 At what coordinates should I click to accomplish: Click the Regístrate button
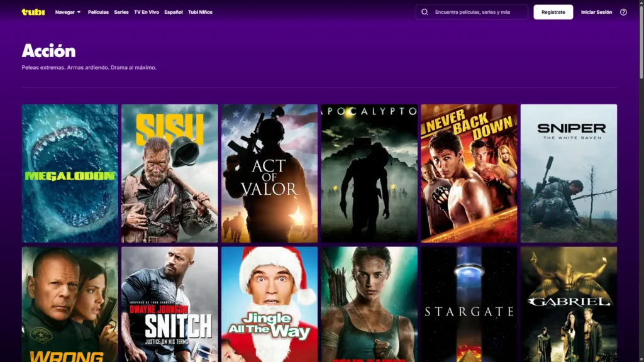[x=553, y=12]
